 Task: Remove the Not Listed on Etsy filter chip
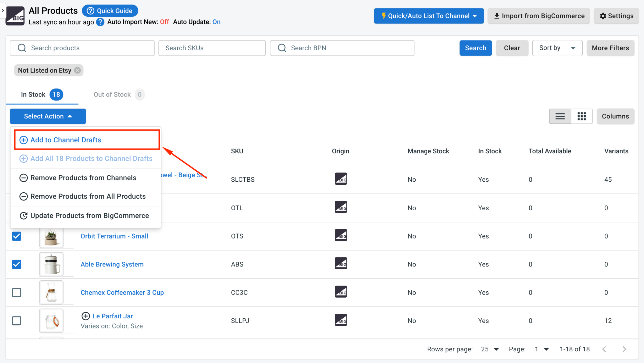[x=77, y=70]
